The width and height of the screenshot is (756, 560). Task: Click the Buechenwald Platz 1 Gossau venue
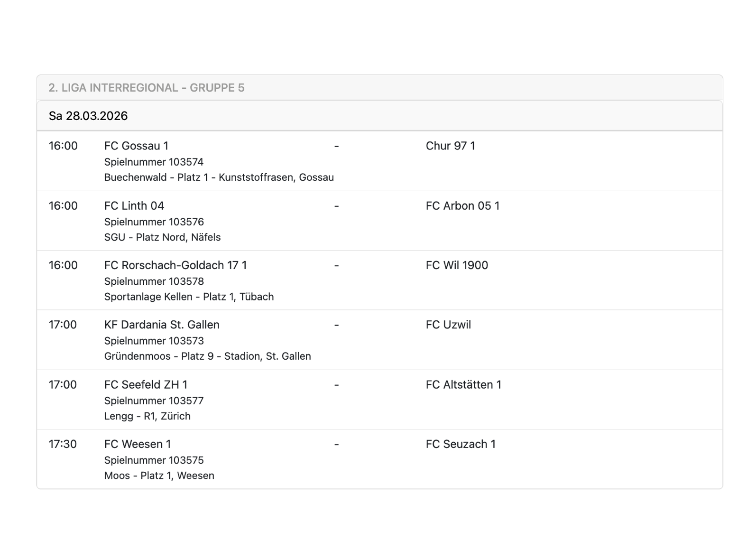219,177
